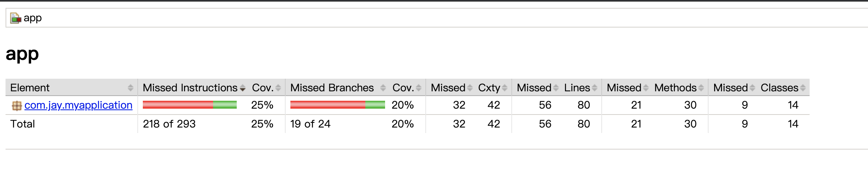Click the sort arrows beside Cxty
Viewport: 868px width, 196px height.
(505, 88)
